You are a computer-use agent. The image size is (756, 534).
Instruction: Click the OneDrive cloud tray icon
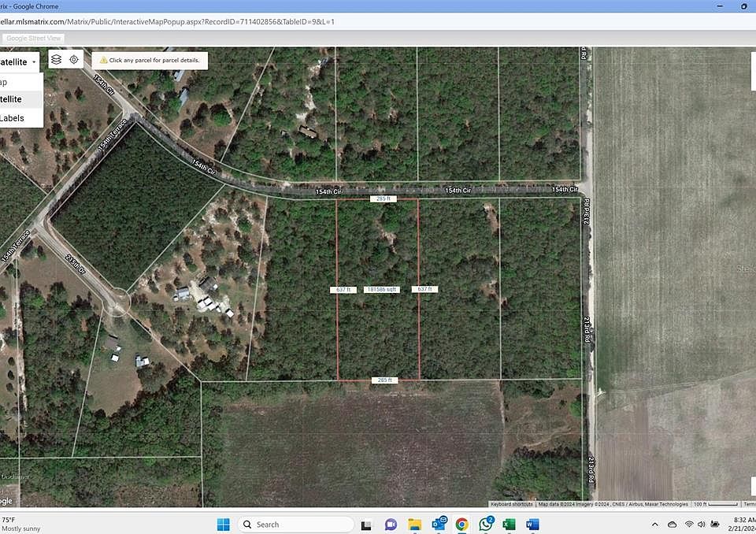(x=672, y=525)
